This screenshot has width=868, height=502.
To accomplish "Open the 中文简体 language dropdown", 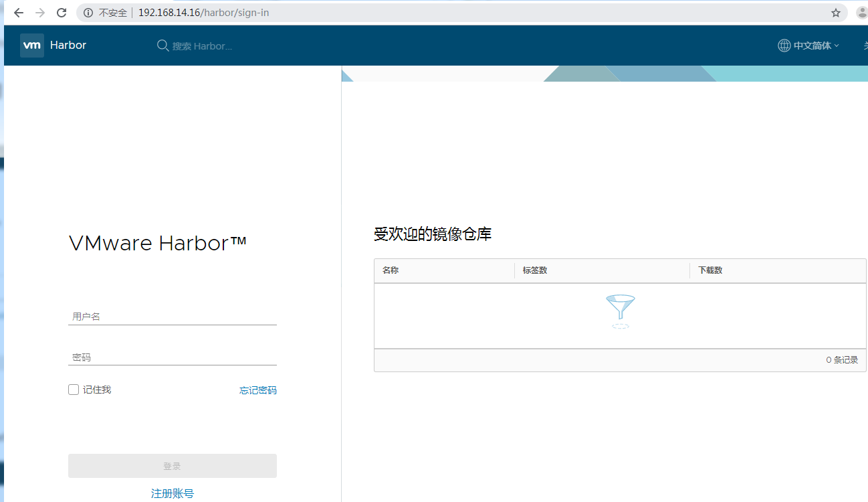I will (816, 46).
